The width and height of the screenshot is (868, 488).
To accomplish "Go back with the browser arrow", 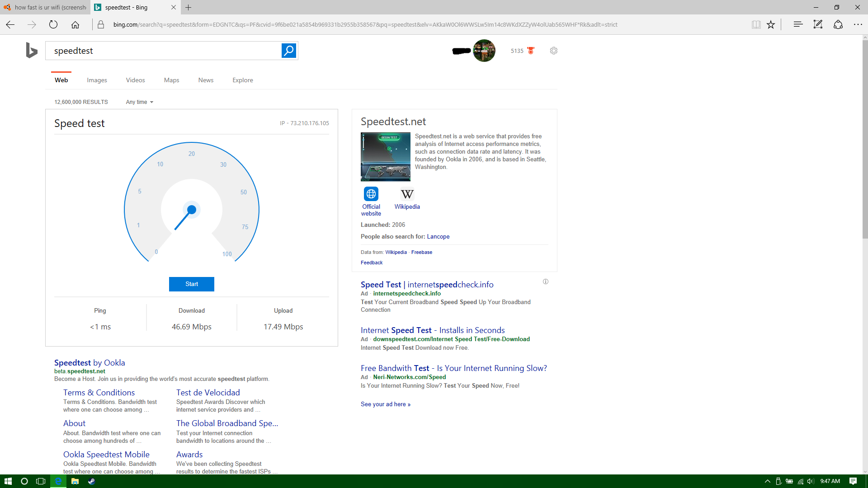I will point(10,24).
